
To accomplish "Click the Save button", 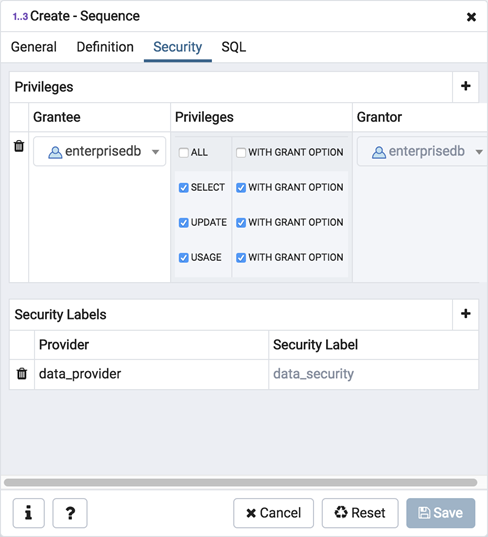I will (441, 513).
